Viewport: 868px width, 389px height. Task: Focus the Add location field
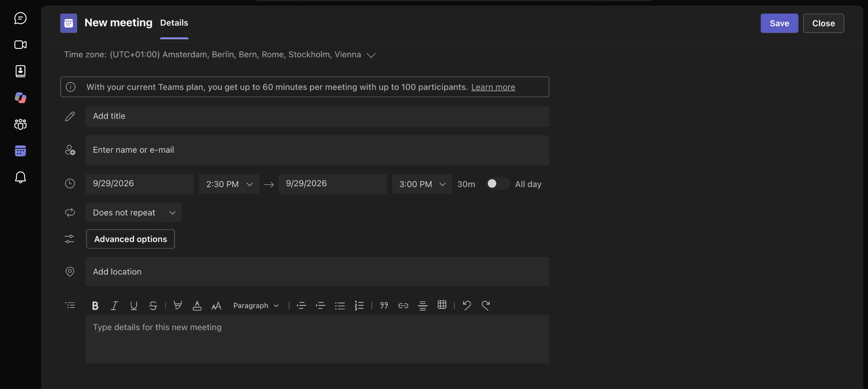317,271
